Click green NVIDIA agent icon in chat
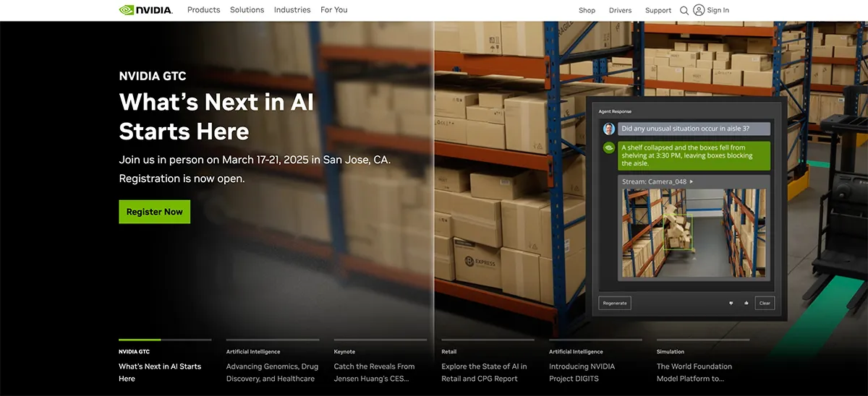Image resolution: width=868 pixels, height=396 pixels. click(x=609, y=147)
